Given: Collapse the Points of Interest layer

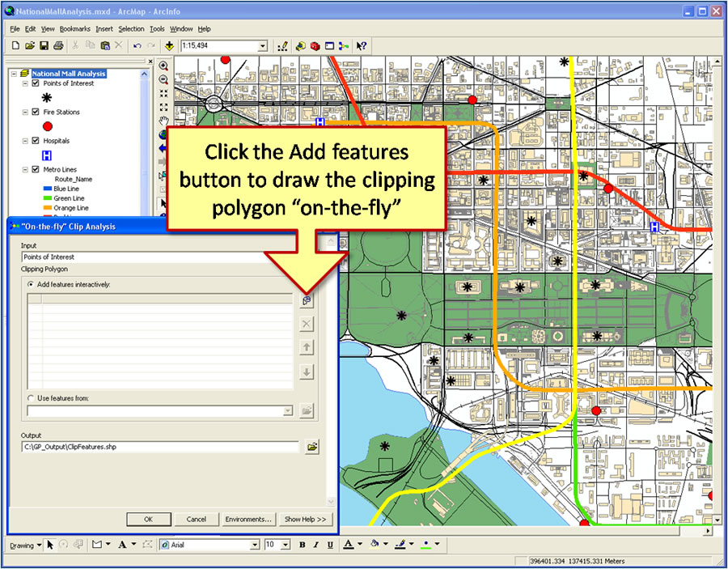Looking at the screenshot, I should coord(26,83).
